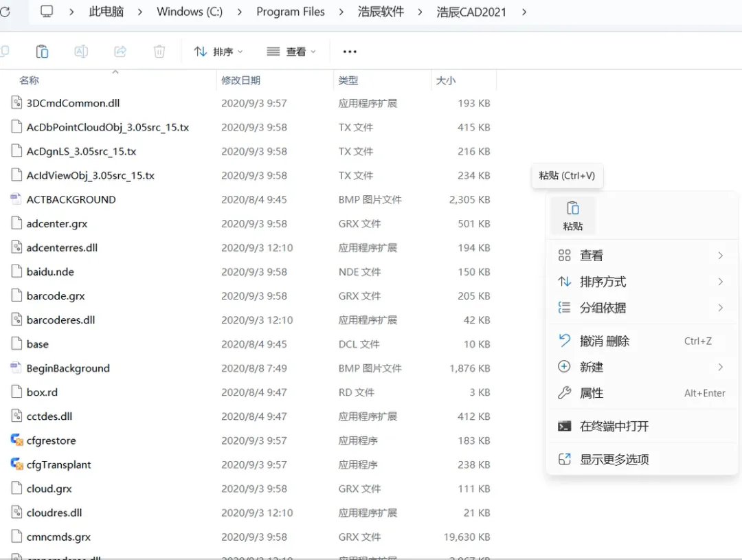Click the NDE 文件 type cell

click(359, 271)
